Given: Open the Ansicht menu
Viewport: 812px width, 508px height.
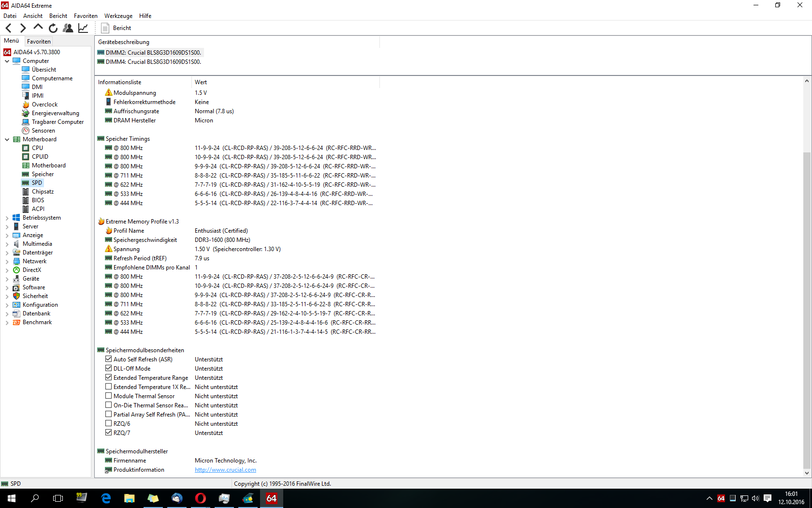Looking at the screenshot, I should (x=33, y=16).
